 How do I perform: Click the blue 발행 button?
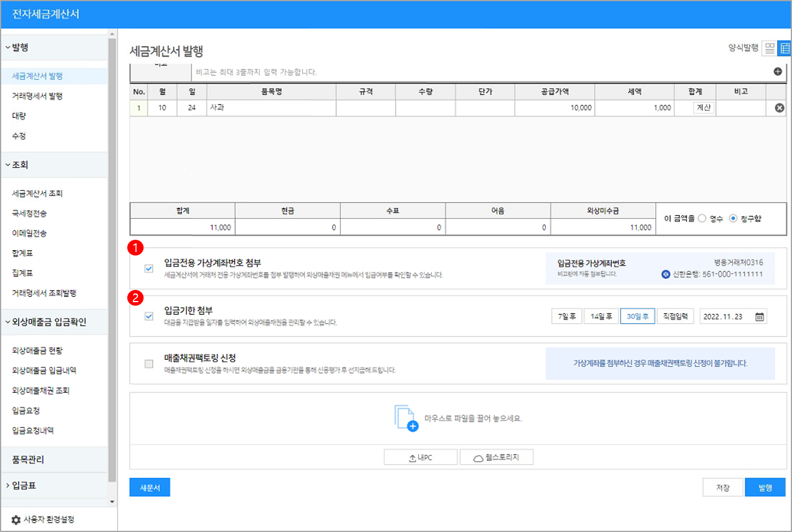[x=765, y=487]
